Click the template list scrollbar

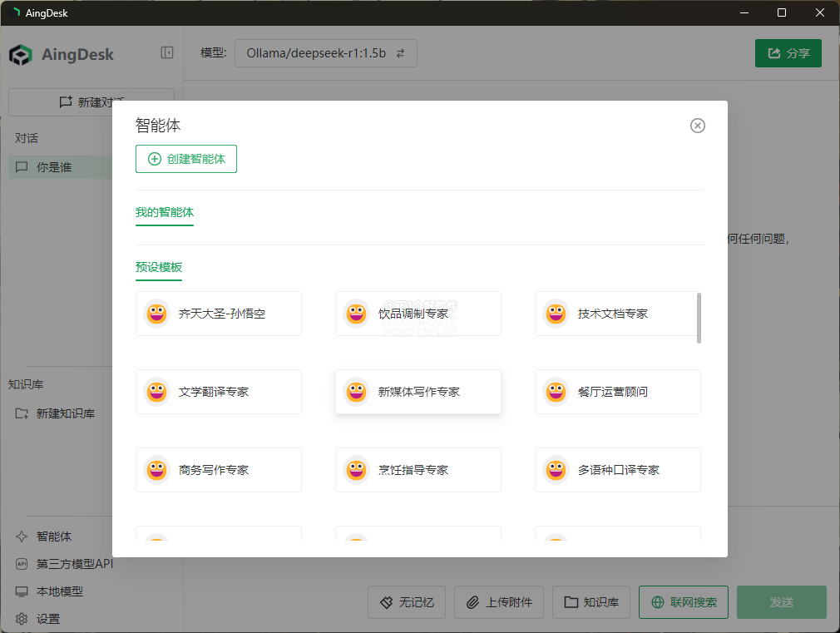coord(699,318)
